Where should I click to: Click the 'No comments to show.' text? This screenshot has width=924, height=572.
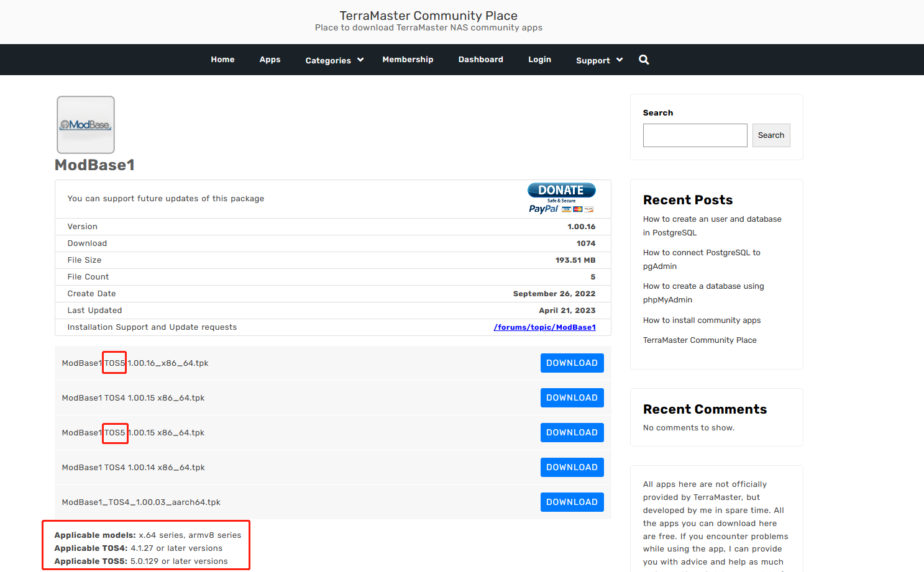(688, 428)
